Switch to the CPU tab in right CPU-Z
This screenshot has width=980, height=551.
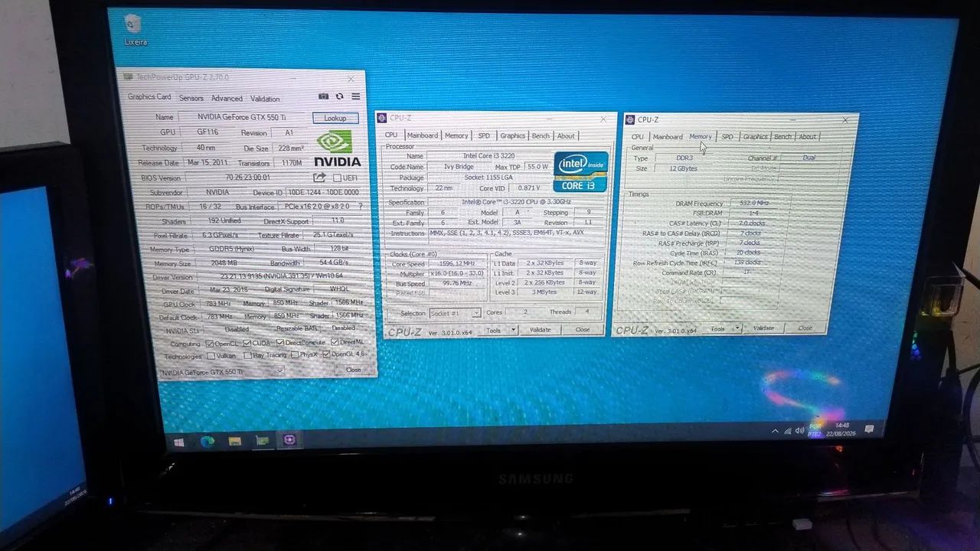click(637, 137)
